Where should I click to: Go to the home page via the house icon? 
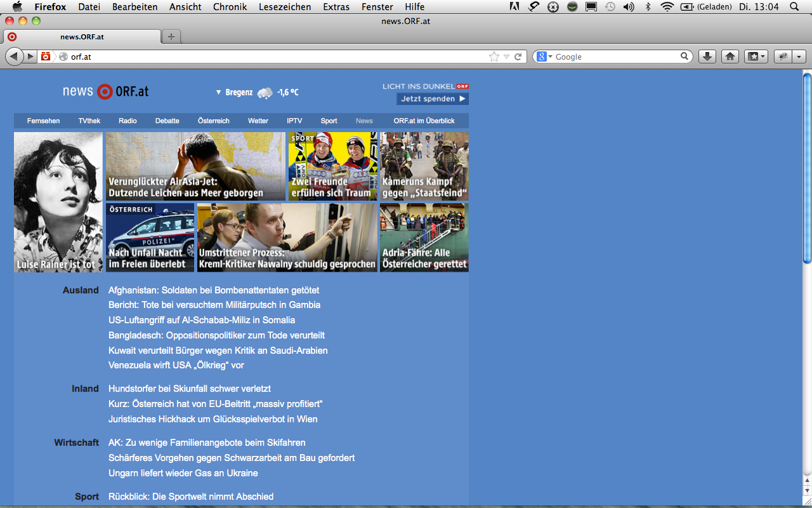pos(730,57)
